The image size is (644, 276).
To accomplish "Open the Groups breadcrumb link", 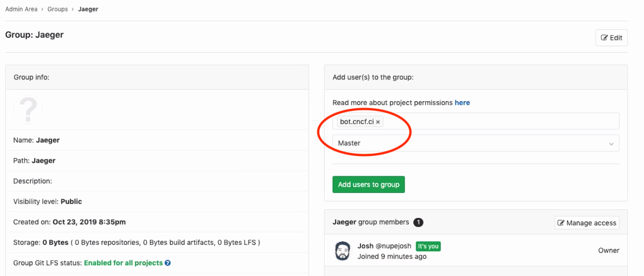I will (58, 9).
